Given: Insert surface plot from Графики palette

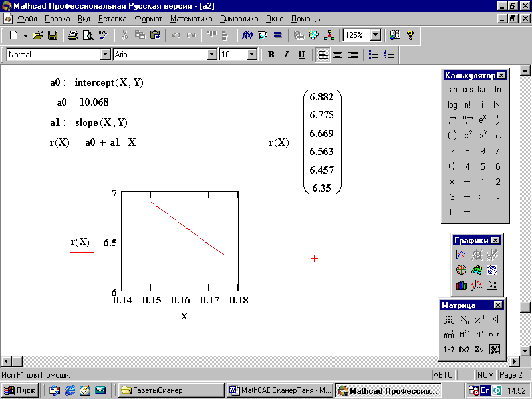Looking at the screenshot, I should 477,270.
